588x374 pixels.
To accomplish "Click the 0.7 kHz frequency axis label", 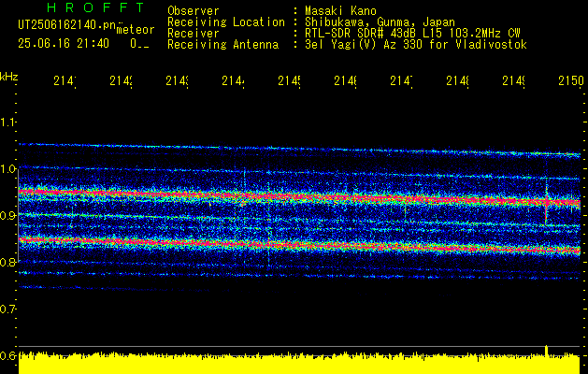I will [x=8, y=309].
